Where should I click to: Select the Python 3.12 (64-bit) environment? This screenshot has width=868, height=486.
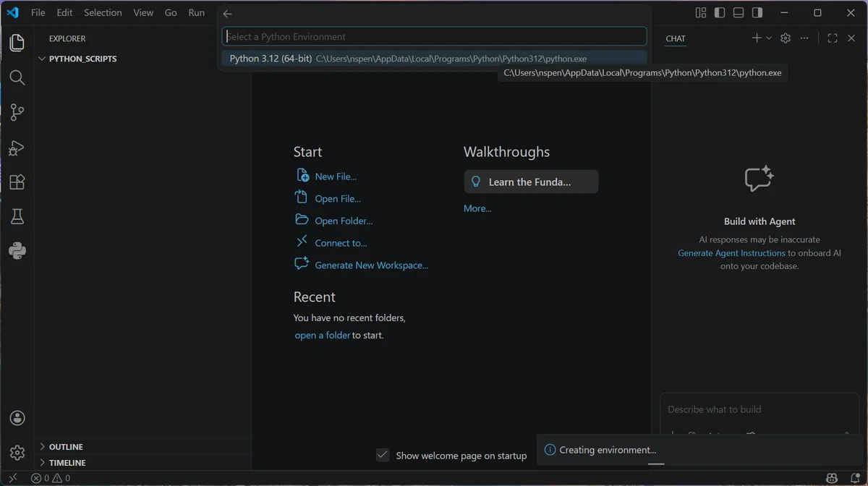(x=434, y=59)
